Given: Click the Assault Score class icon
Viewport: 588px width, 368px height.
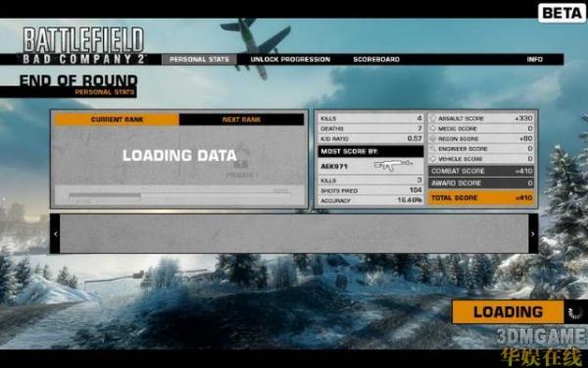Looking at the screenshot, I should tap(433, 119).
